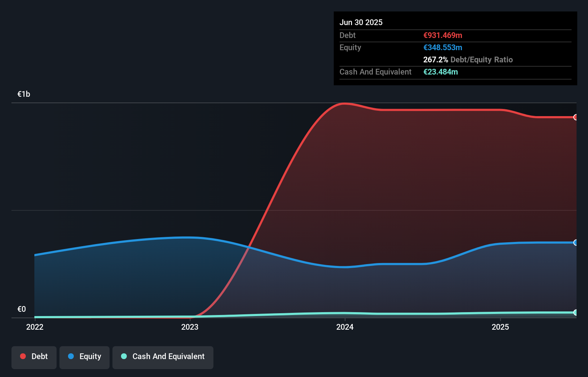Click the €348.553m equity value

pyautogui.click(x=443, y=47)
